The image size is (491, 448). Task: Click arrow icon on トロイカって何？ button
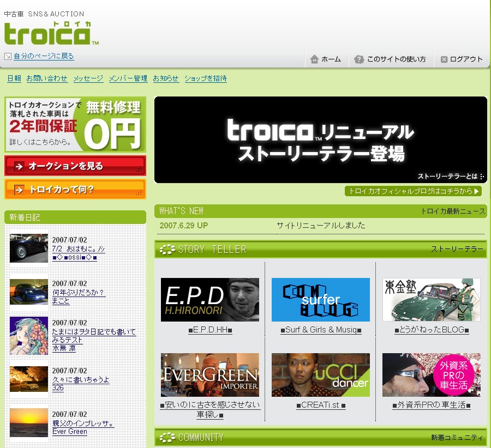click(19, 190)
